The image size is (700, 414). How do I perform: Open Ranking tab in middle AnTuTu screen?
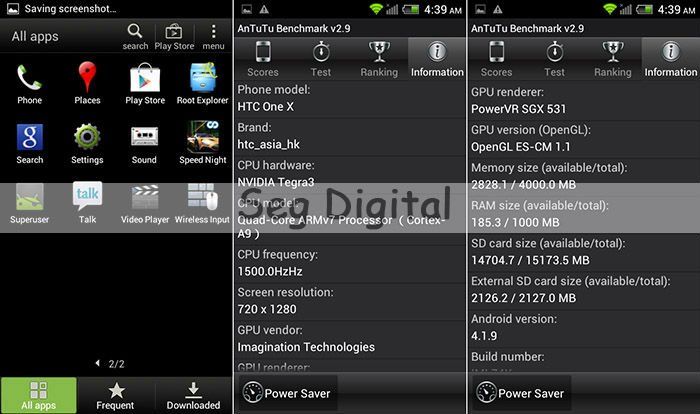coord(379,59)
